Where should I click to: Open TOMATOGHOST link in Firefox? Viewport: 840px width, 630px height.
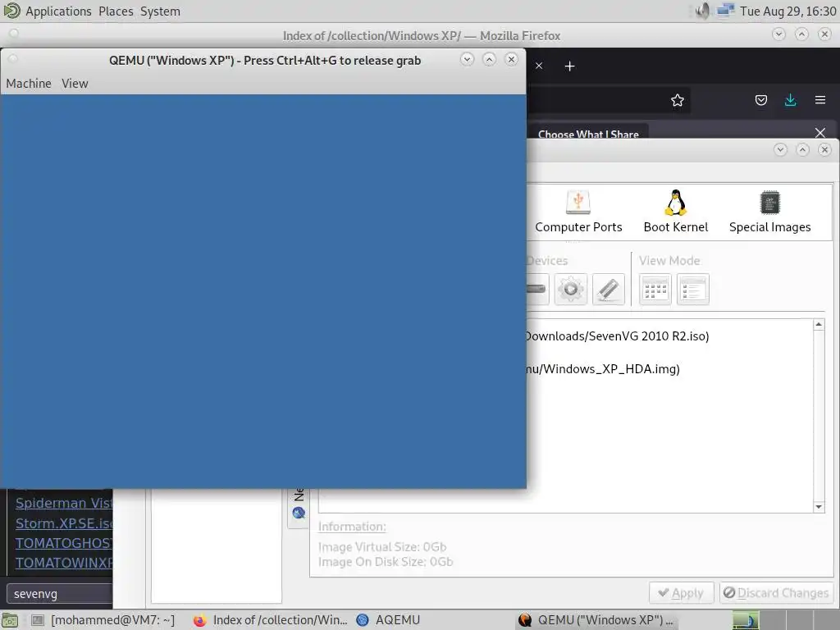click(64, 543)
